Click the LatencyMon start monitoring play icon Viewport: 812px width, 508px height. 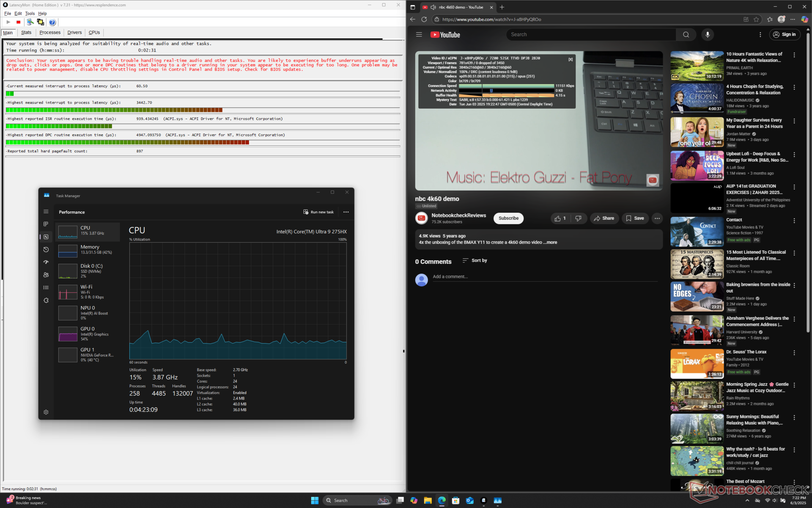click(x=8, y=22)
